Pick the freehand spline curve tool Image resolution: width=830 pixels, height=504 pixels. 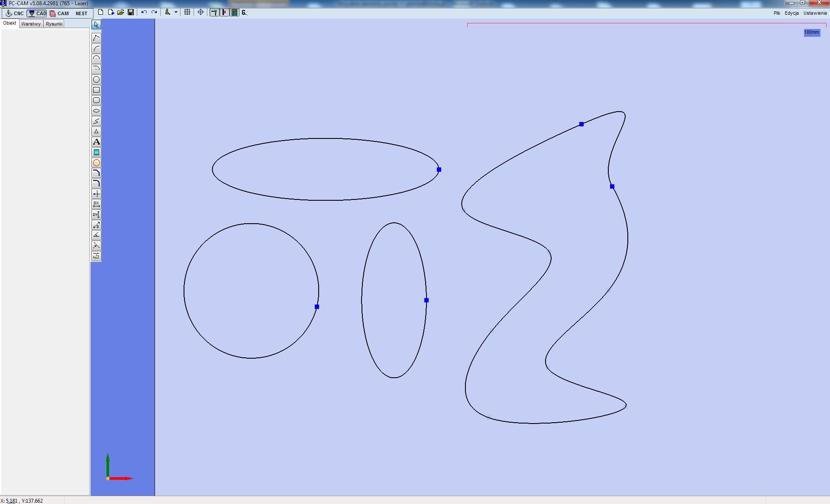[x=96, y=121]
